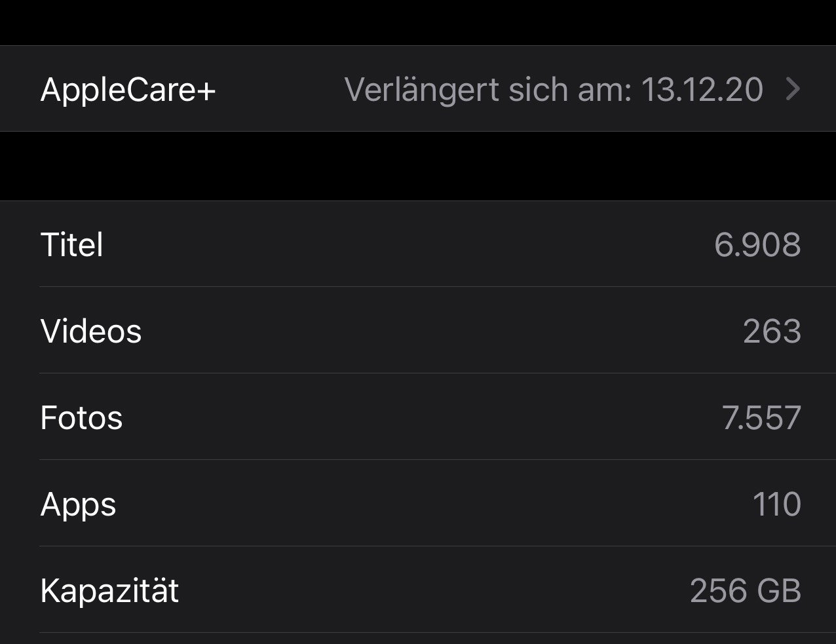The image size is (836, 644).
Task: Expand the AppleCare+ chevron arrow
Action: (x=792, y=90)
